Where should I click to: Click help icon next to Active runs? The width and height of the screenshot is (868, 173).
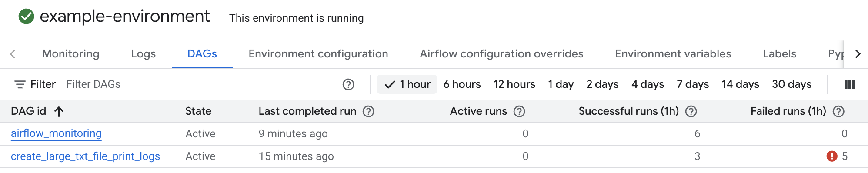[x=519, y=112]
